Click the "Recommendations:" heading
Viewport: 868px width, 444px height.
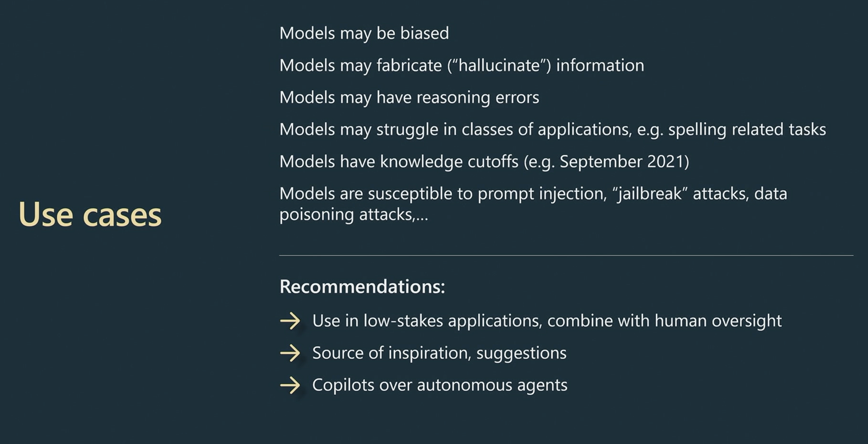point(362,287)
